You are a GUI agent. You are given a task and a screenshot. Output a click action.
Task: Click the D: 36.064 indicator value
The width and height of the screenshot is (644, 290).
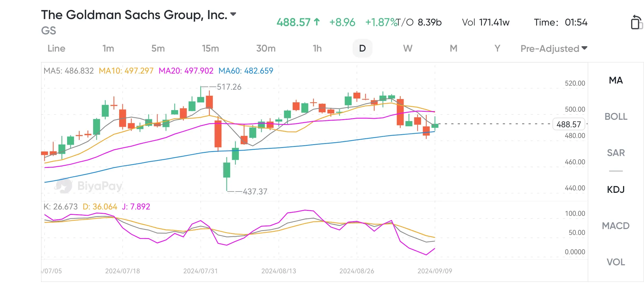point(100,206)
